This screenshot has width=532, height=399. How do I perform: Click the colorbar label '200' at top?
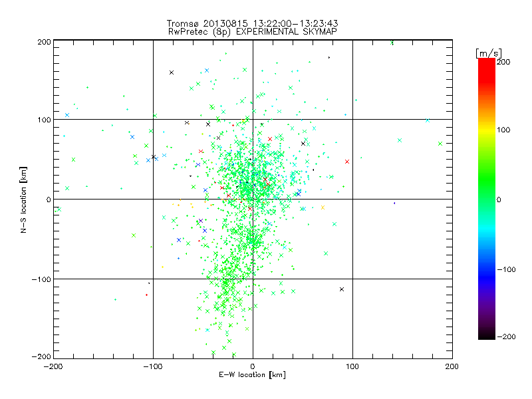(503, 62)
